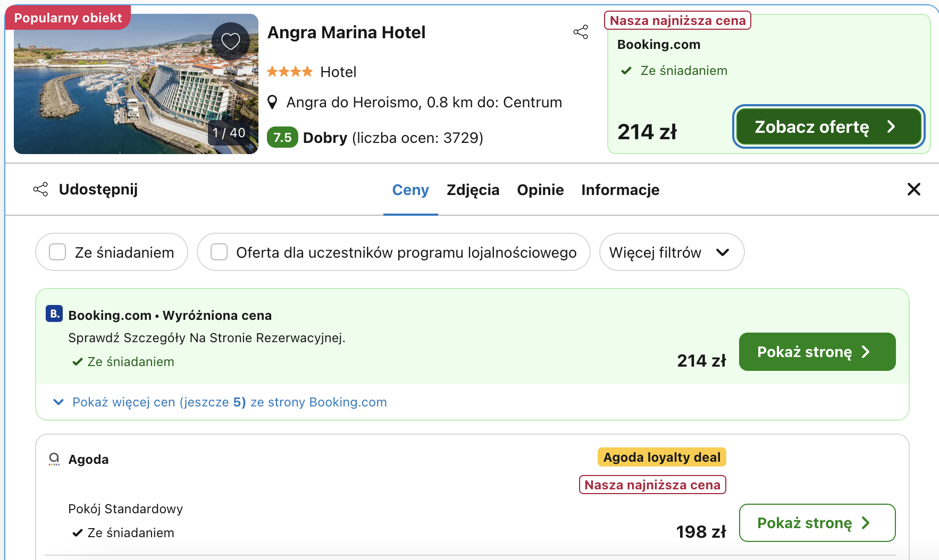Switch to the Zdjęcia tab
Viewport: 939px width, 560px height.
coord(473,190)
